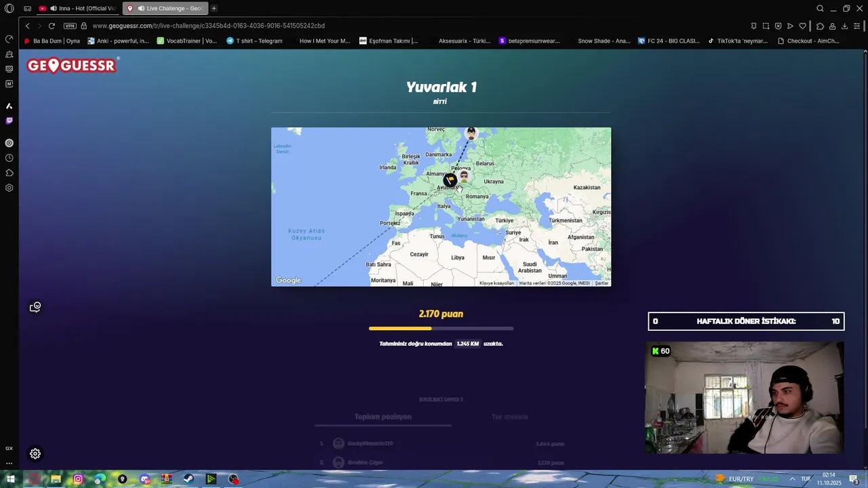Viewport: 868px width, 488px height.
Task: Open the extensions cube icon
Action: pyautogui.click(x=820, y=26)
